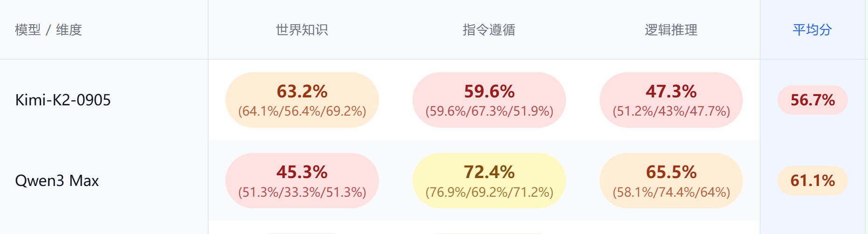Click the bold 45.3% score
This screenshot has width=868, height=234.
pyautogui.click(x=302, y=172)
